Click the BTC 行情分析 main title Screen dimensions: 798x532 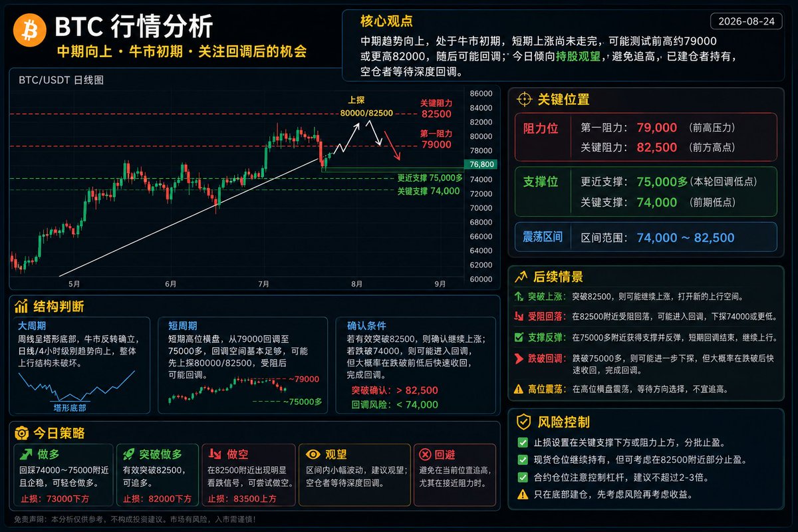coord(134,27)
